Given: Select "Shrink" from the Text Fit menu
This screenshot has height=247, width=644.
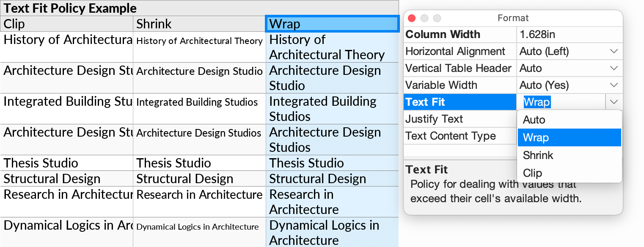Looking at the screenshot, I should pyautogui.click(x=538, y=155).
